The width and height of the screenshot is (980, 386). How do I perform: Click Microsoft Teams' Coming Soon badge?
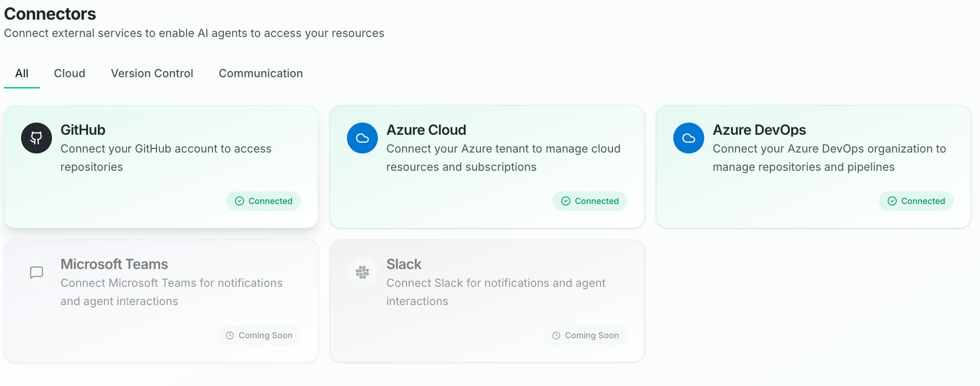pyautogui.click(x=259, y=335)
